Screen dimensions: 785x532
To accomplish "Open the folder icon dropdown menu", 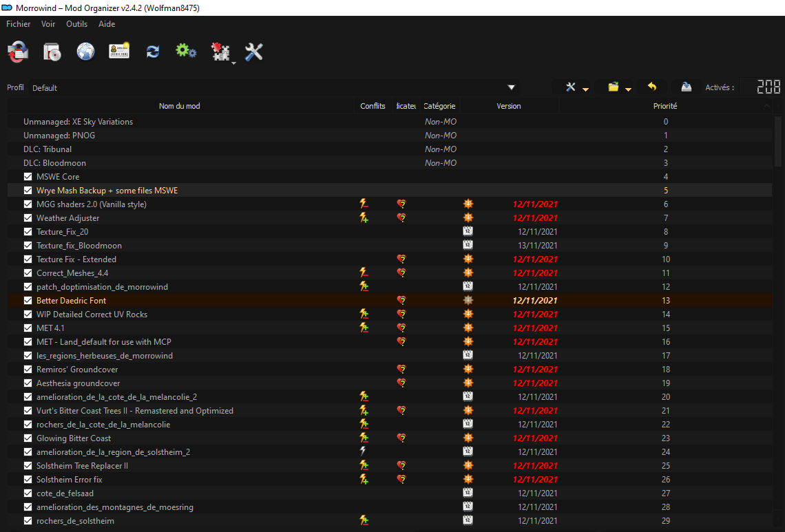I will click(618, 87).
